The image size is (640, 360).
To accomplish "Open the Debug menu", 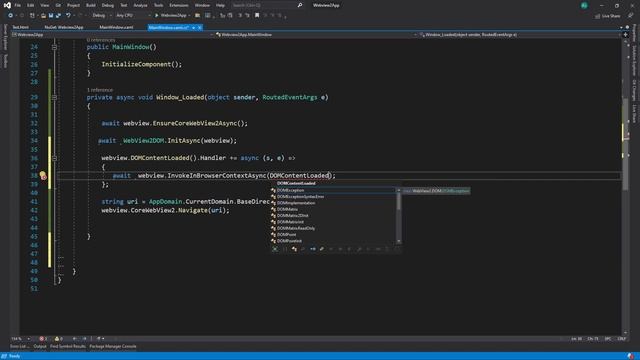I will [x=108, y=5].
